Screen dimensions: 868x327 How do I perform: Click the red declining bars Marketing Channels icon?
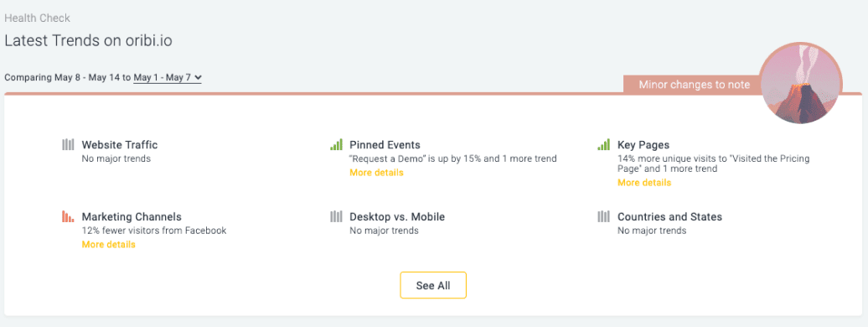point(68,216)
